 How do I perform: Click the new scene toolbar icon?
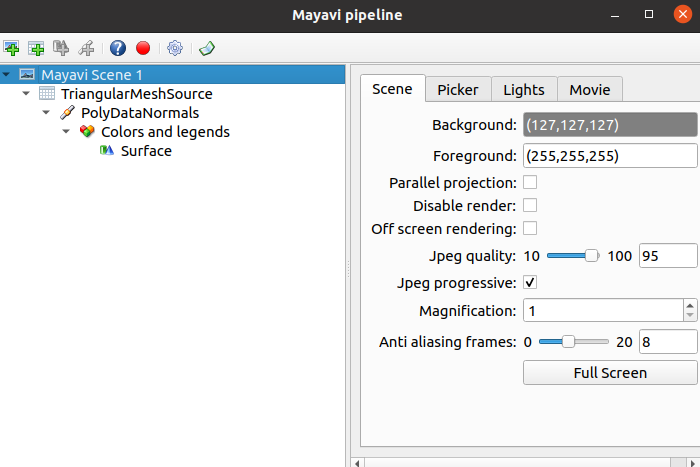click(11, 48)
